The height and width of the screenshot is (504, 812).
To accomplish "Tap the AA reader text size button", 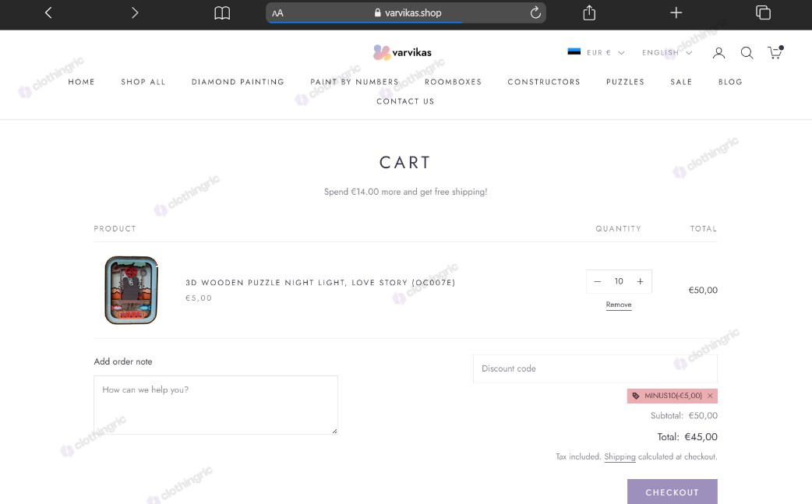I will coord(277,13).
